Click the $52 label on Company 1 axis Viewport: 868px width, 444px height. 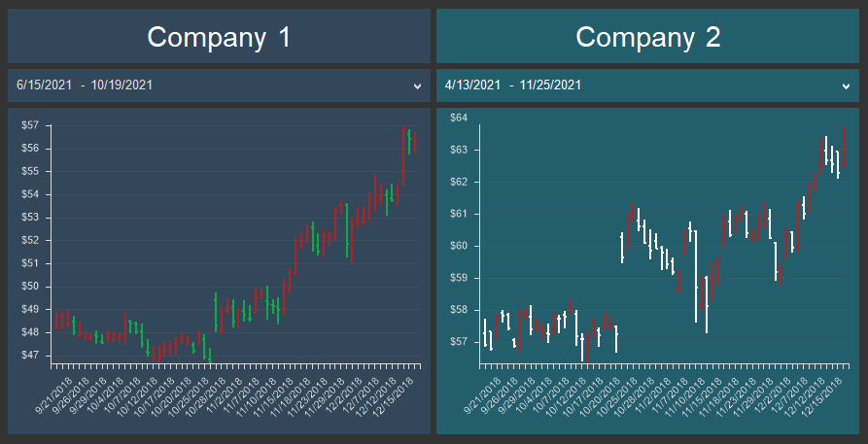pyautogui.click(x=29, y=240)
